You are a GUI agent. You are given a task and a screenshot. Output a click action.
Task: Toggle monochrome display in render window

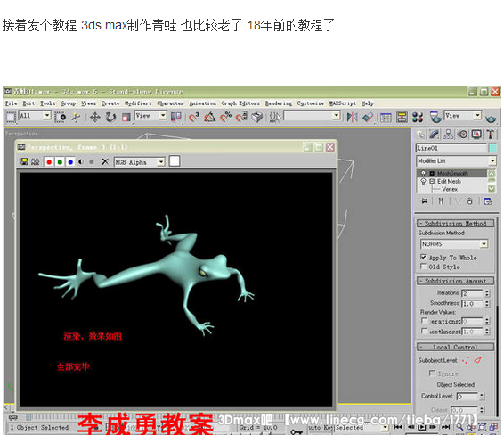point(92,162)
